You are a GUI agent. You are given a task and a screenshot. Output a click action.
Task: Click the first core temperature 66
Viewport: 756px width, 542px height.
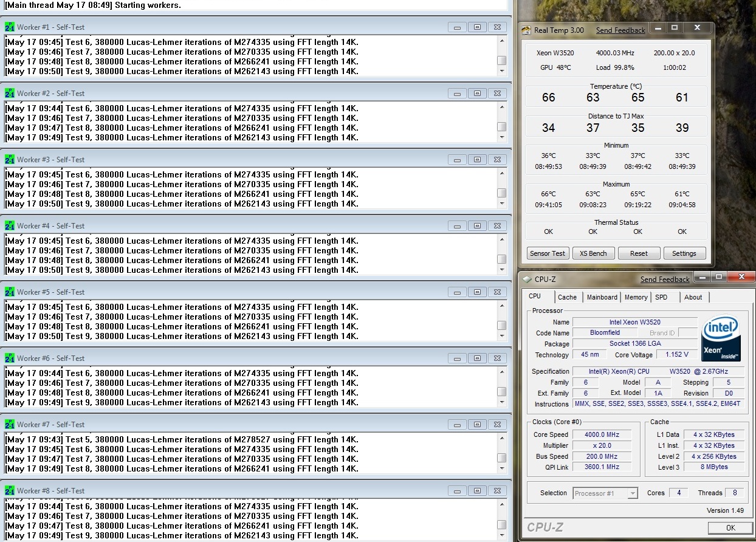click(x=549, y=97)
